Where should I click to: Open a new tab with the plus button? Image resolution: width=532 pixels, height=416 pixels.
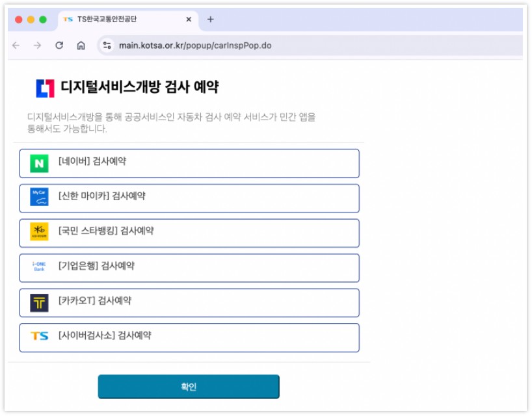click(210, 19)
